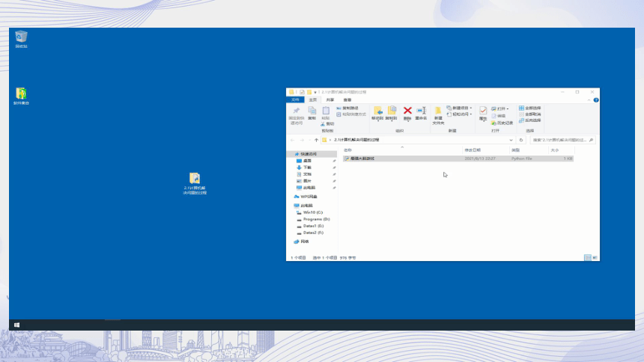The image size is (644, 362).
Task: Open the 回收站 recycle bin desktop icon
Action: [22, 40]
